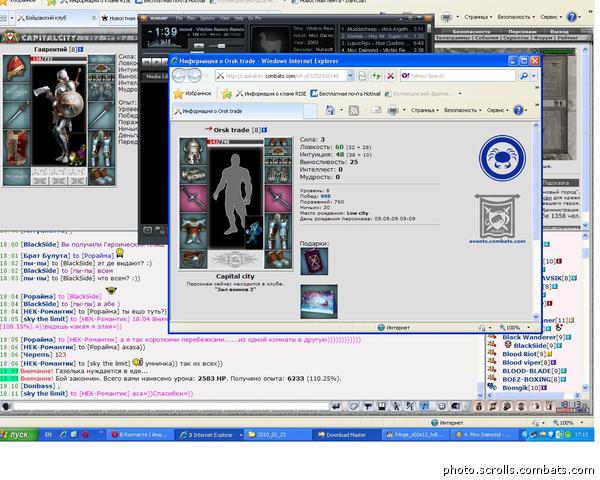Open Избранное favorites in popup IE
This screenshot has width=600, height=480.
192,93
